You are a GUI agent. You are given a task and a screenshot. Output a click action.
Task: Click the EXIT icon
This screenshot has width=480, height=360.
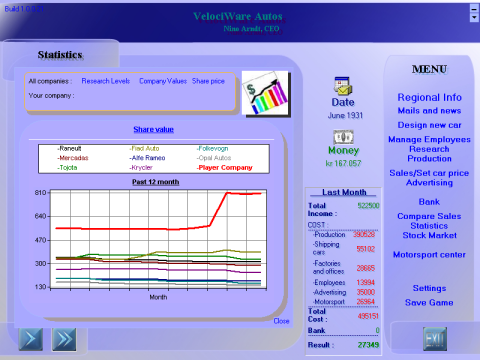[x=435, y=339]
